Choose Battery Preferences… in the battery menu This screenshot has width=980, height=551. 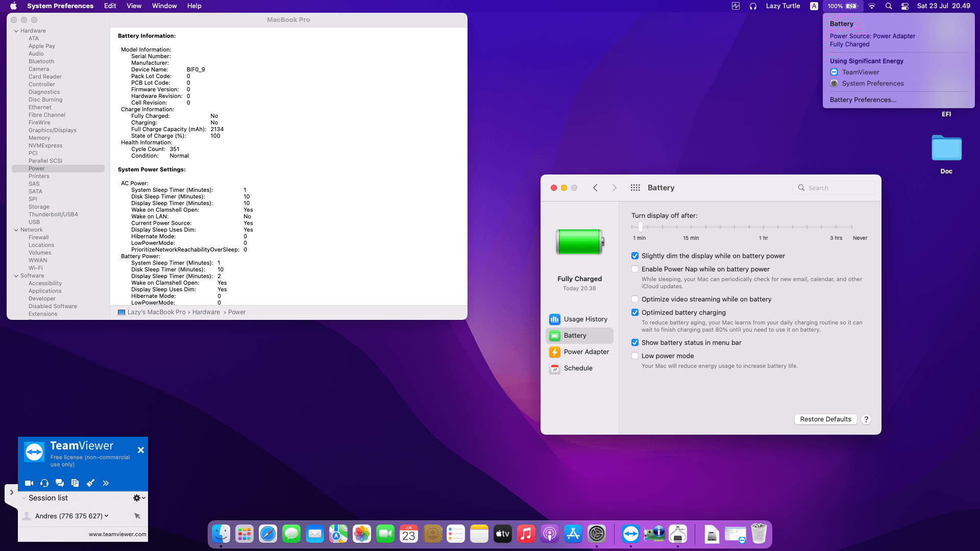pyautogui.click(x=863, y=100)
